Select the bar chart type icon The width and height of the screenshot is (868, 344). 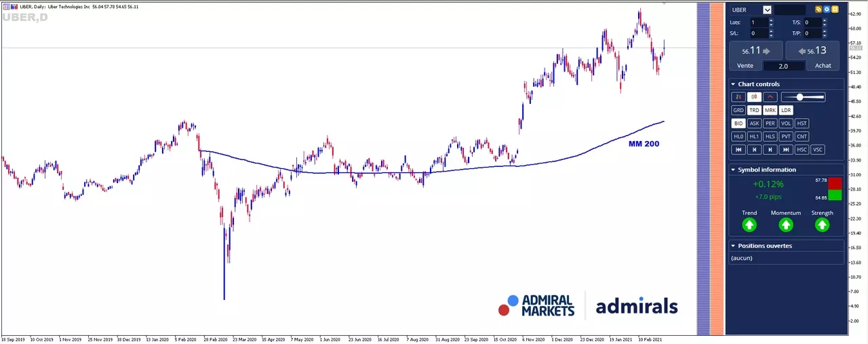(738, 97)
